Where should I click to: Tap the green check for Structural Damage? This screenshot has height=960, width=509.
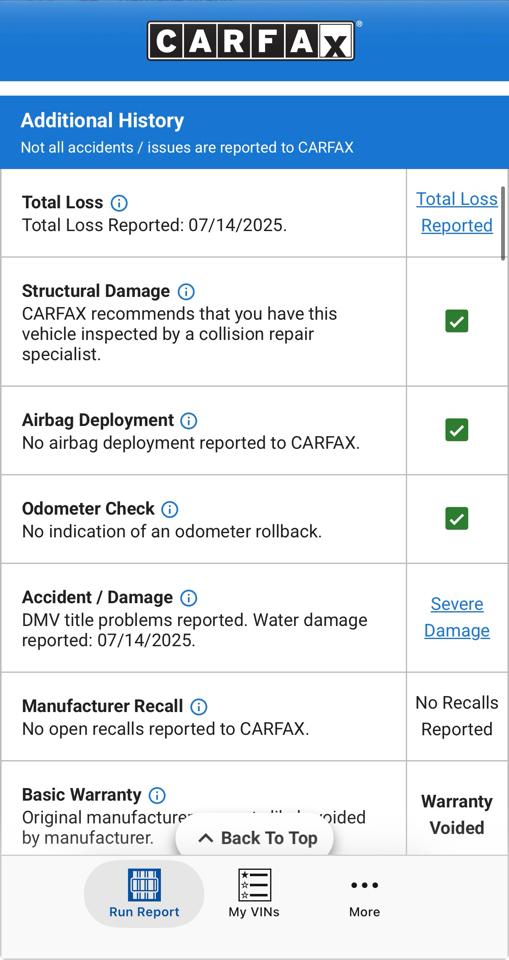(456, 321)
